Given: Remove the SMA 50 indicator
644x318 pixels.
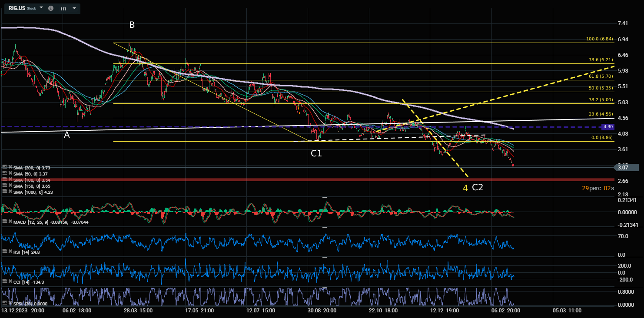Looking at the screenshot, I should click(x=9, y=174).
